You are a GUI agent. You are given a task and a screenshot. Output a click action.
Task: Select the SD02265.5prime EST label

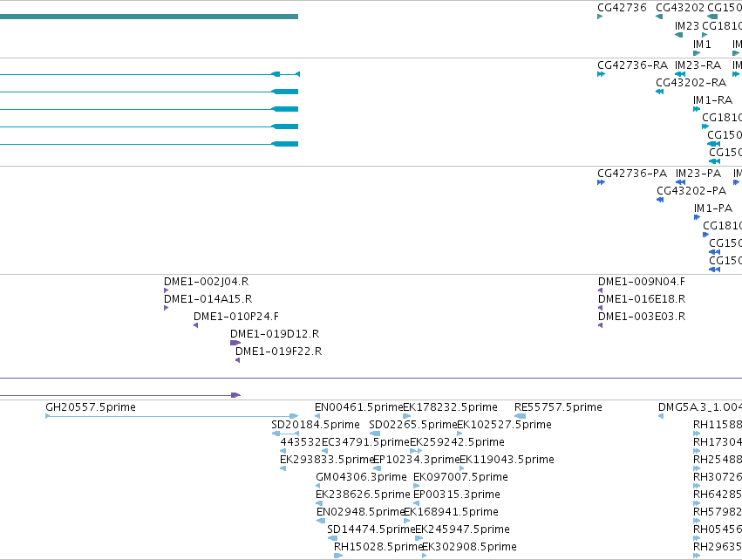click(413, 425)
